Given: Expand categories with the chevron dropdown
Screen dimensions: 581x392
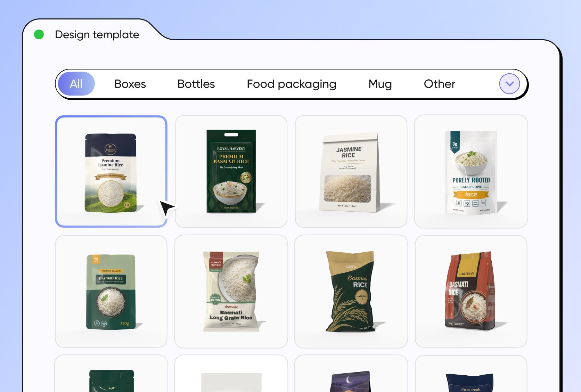Looking at the screenshot, I should point(509,84).
